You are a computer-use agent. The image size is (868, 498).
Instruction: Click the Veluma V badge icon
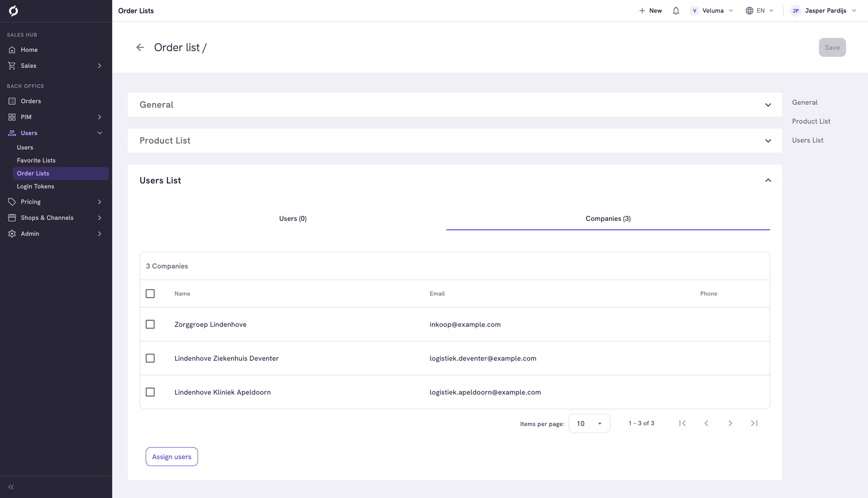tap(694, 10)
